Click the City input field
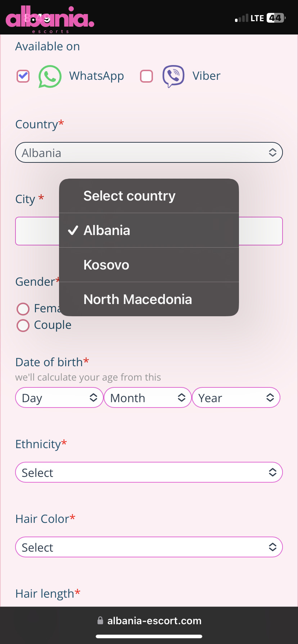 149,231
